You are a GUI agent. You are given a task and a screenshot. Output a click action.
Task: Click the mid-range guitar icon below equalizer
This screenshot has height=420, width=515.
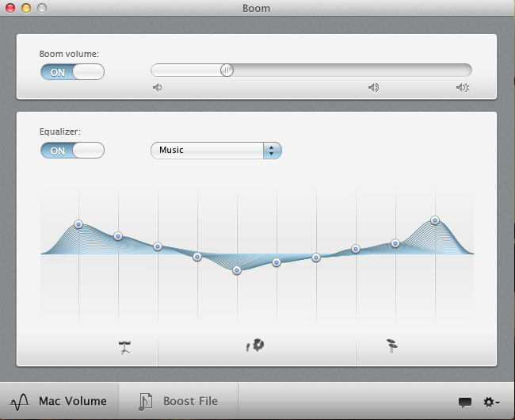click(x=256, y=345)
